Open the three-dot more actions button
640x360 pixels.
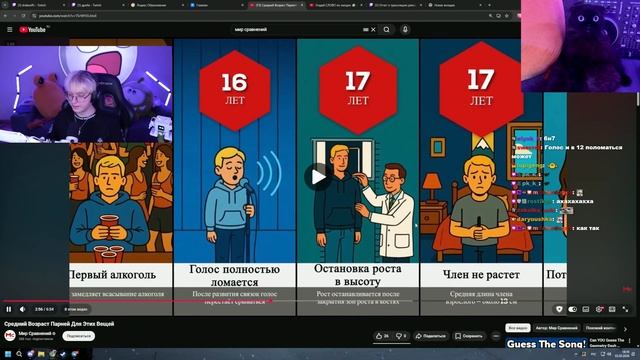click(496, 336)
